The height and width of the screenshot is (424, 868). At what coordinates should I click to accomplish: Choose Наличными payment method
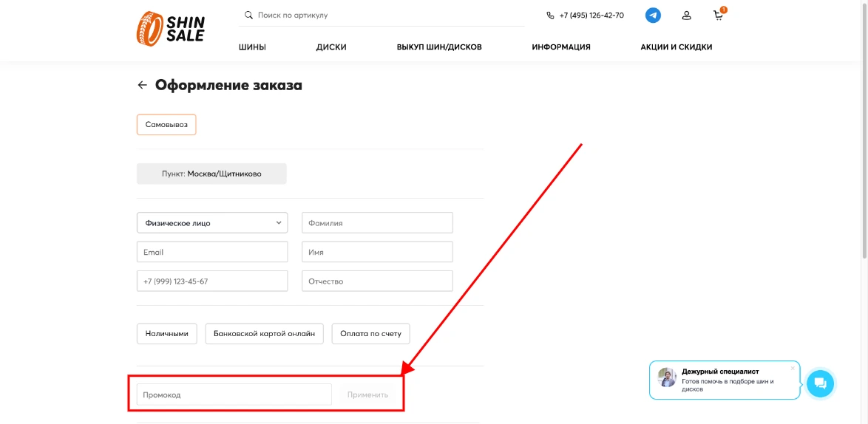tap(166, 334)
